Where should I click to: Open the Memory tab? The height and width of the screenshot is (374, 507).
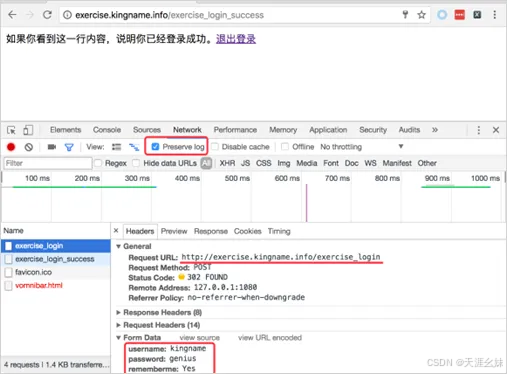point(283,130)
